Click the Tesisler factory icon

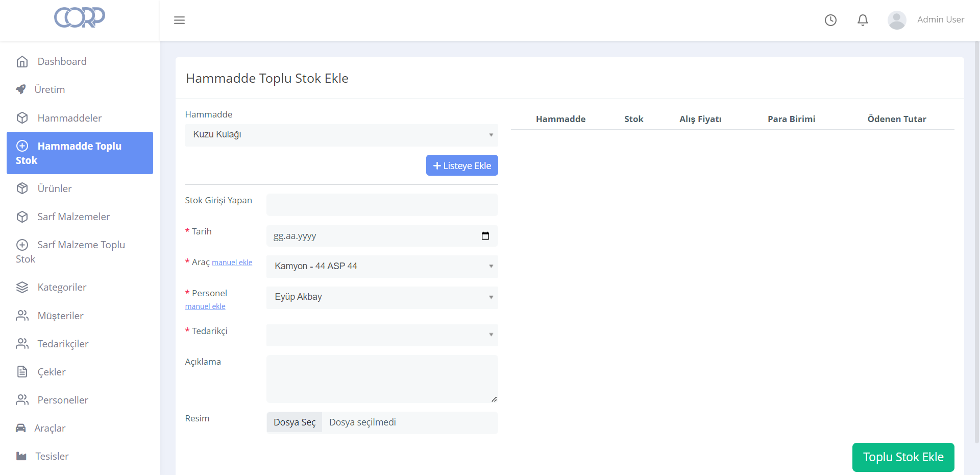click(21, 456)
